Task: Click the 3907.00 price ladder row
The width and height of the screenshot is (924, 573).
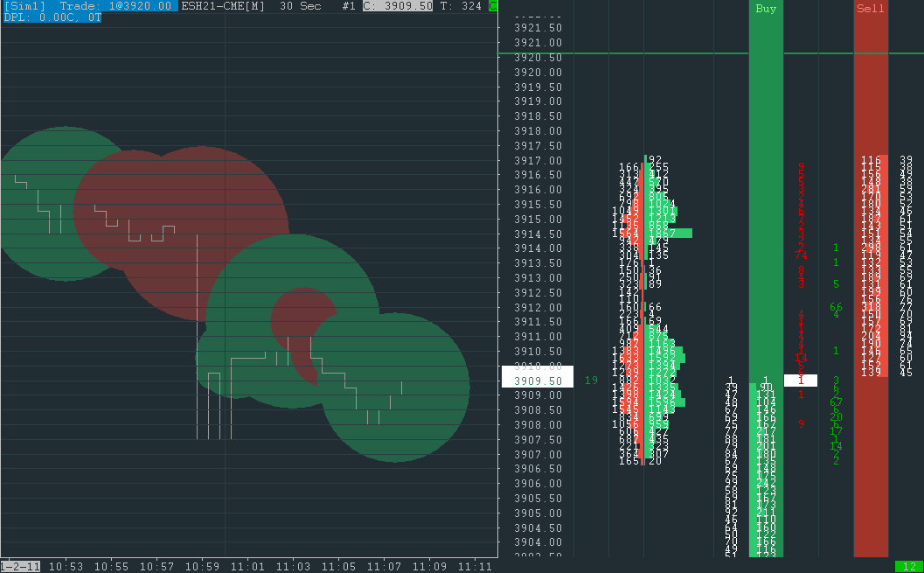Action: coord(538,455)
